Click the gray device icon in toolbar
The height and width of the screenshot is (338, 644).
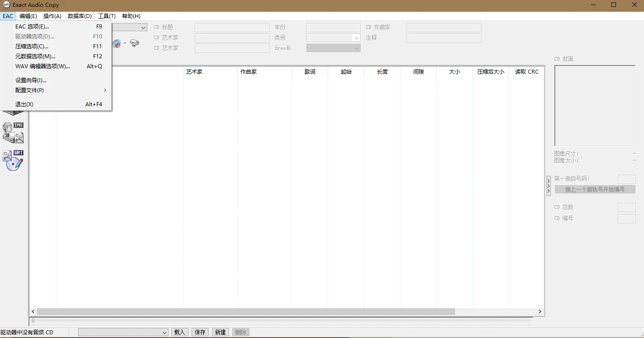[x=135, y=43]
